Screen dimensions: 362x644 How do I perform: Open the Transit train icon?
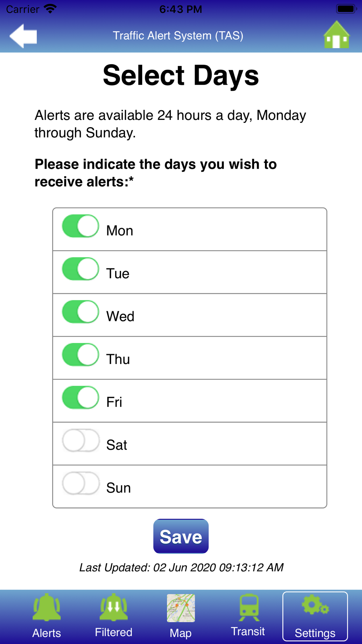[x=249, y=607]
